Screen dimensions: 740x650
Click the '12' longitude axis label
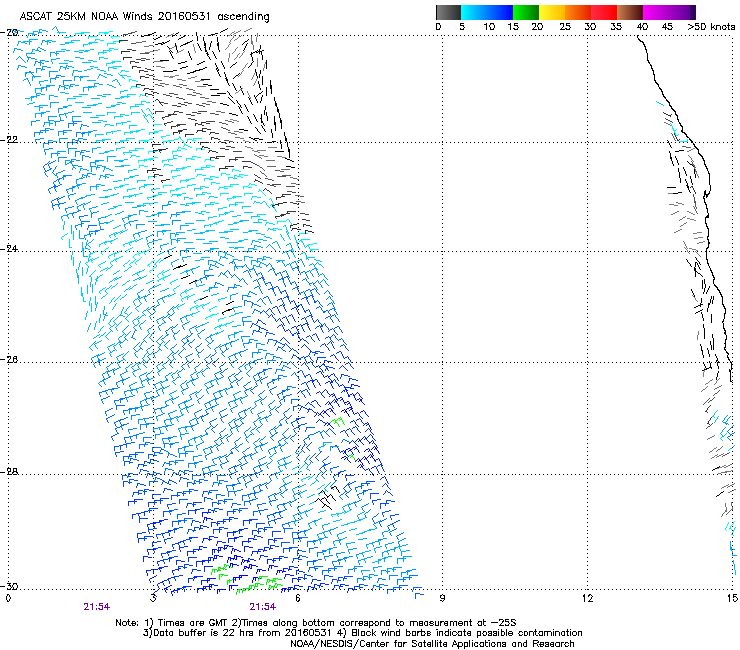(x=587, y=598)
